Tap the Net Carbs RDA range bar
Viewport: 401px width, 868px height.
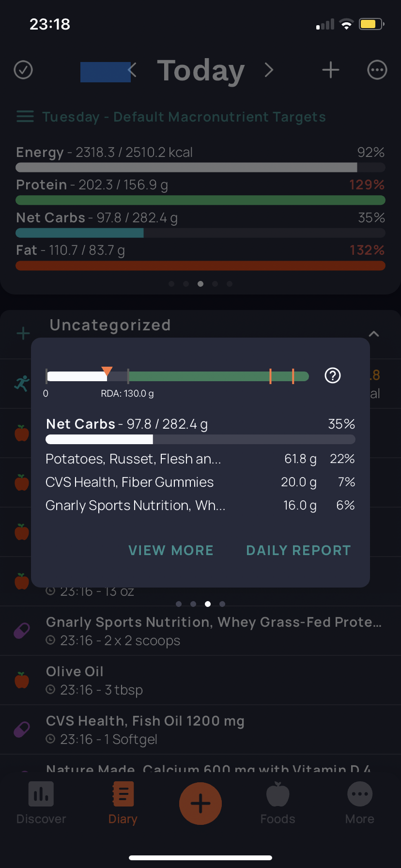177,376
